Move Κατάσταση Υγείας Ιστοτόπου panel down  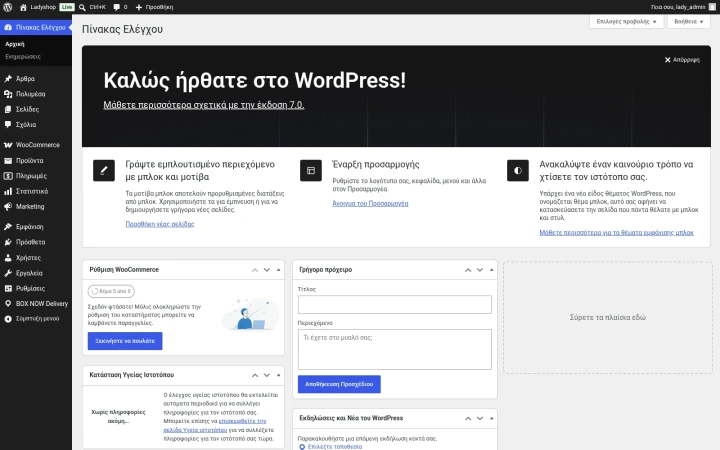pos(267,375)
